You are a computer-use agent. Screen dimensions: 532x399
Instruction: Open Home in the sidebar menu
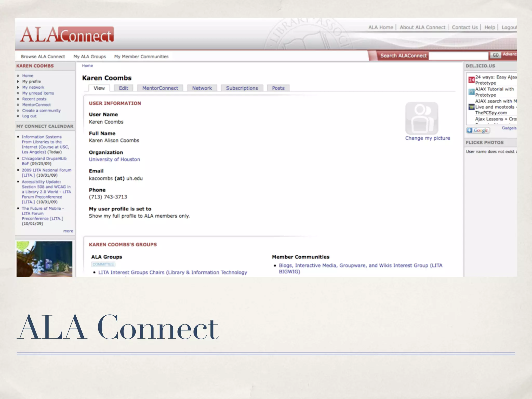tap(28, 76)
